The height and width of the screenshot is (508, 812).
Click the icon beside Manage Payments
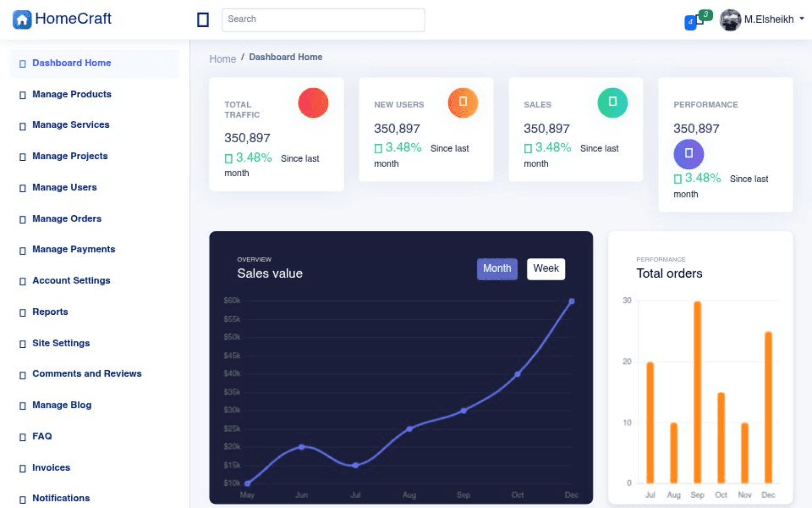[23, 251]
